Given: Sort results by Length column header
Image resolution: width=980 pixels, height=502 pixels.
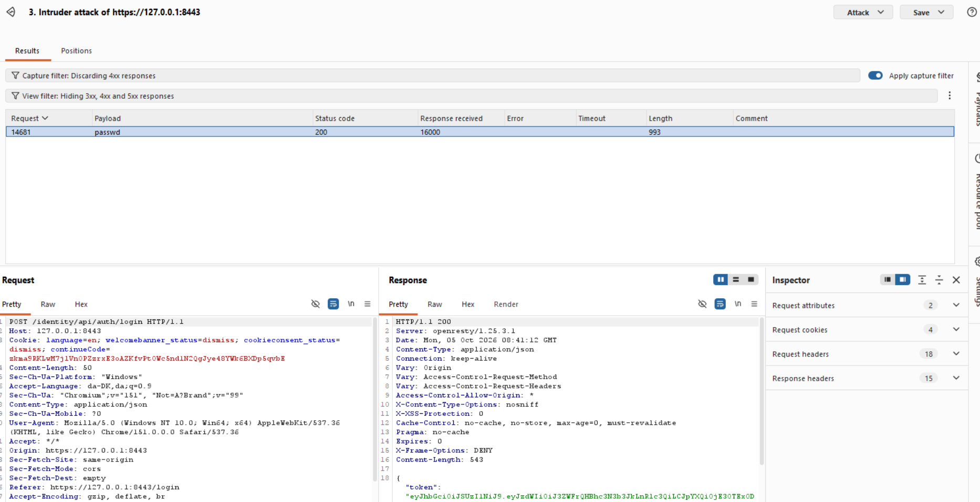Looking at the screenshot, I should click(x=690, y=118).
